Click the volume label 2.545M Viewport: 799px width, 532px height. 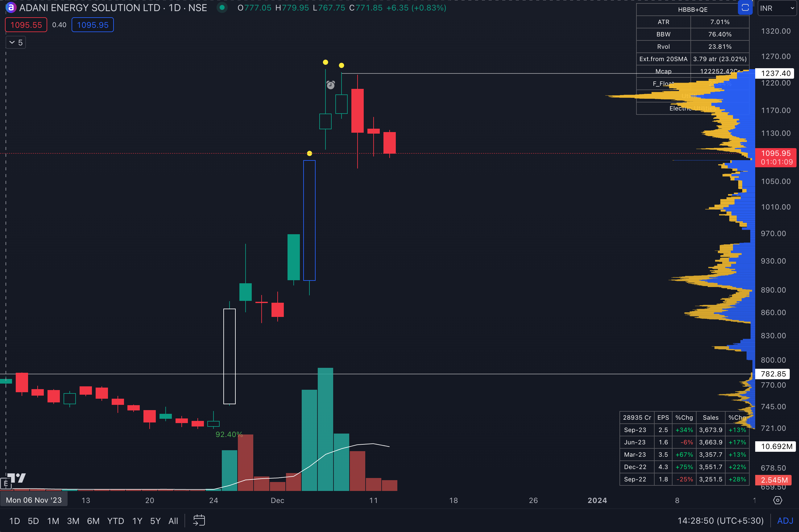pos(773,480)
